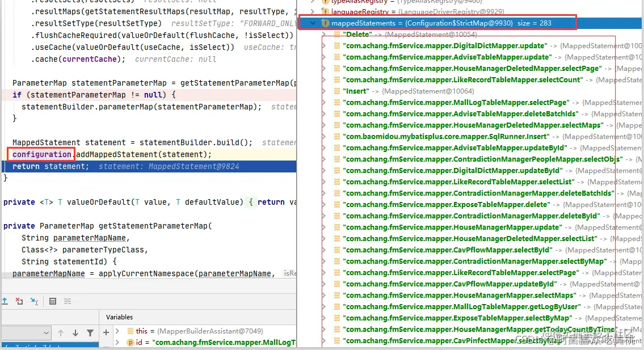The height and width of the screenshot is (350, 644).
Task: Collapse the mappedStatements node
Action: coord(313,23)
